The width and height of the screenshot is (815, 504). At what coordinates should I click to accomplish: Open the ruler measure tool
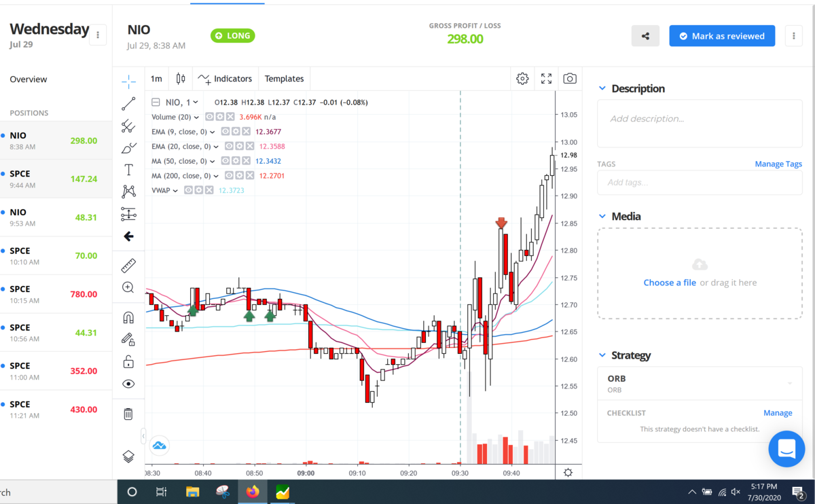(x=128, y=266)
